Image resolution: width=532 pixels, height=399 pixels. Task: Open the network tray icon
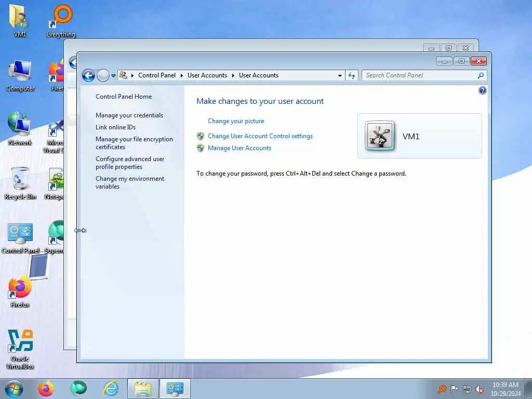467,389
